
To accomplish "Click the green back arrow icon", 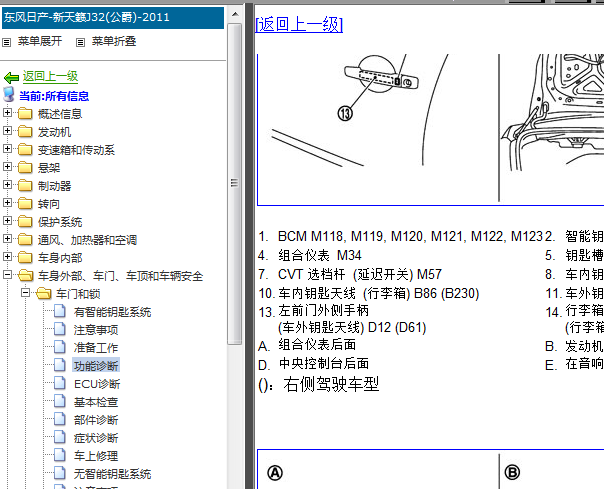I will click(x=11, y=78).
